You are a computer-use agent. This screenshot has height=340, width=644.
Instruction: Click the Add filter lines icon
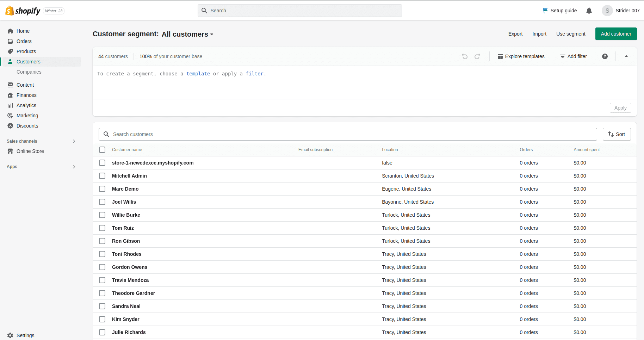(x=563, y=56)
